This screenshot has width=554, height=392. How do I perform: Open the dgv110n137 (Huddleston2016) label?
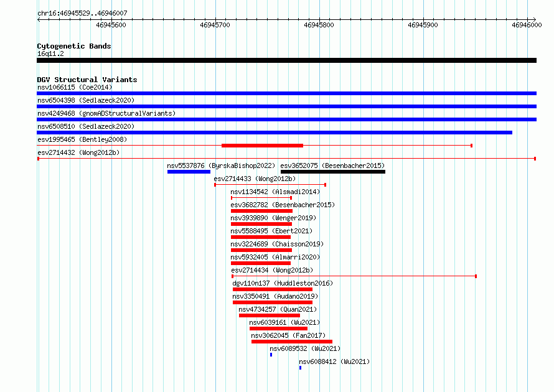pyautogui.click(x=283, y=283)
